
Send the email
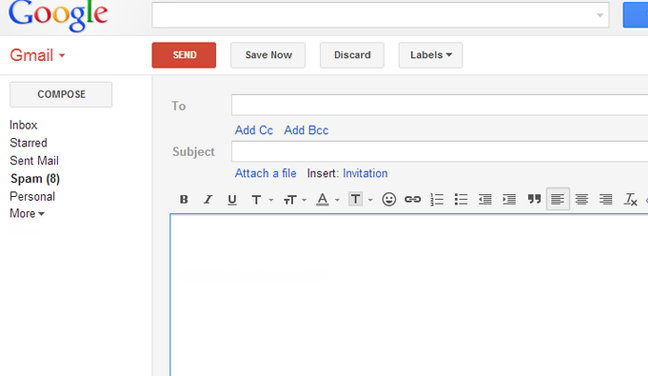[x=184, y=55]
